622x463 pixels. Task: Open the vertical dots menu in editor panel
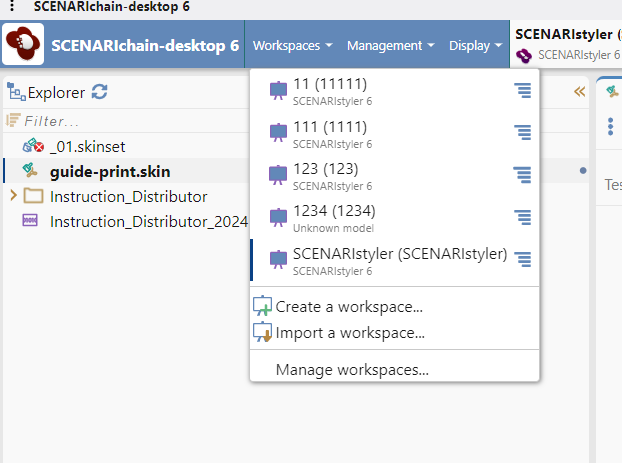pos(610,127)
